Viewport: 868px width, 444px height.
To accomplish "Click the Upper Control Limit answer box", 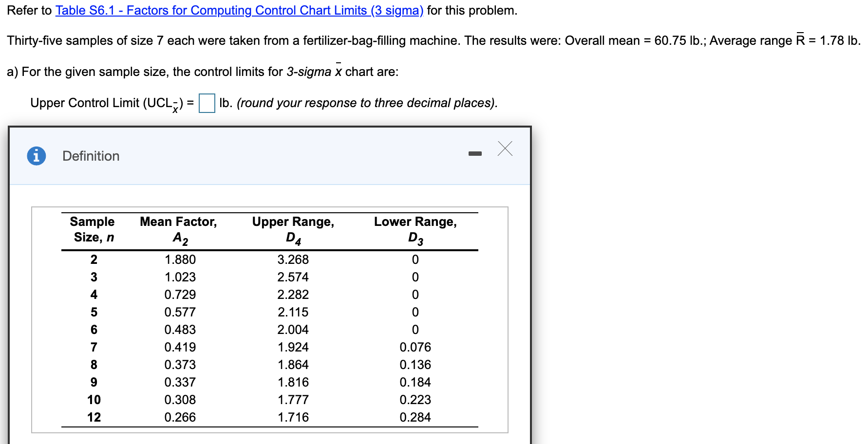I will click(x=206, y=103).
